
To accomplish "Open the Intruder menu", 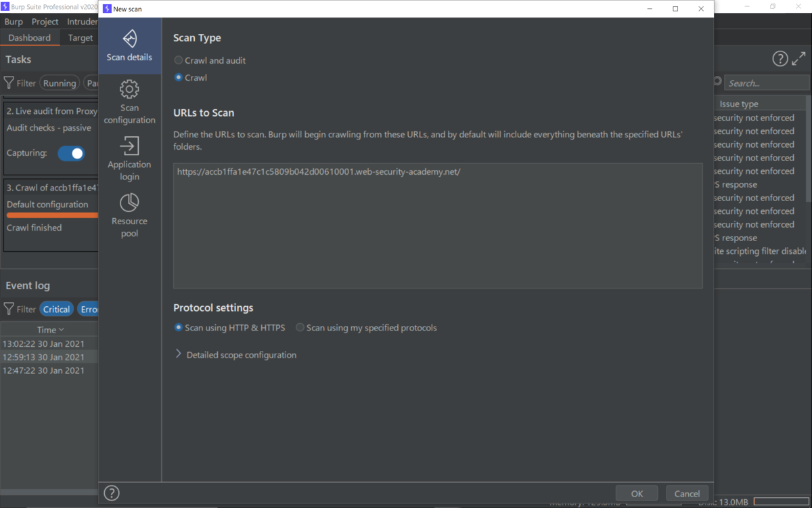I will (x=83, y=22).
